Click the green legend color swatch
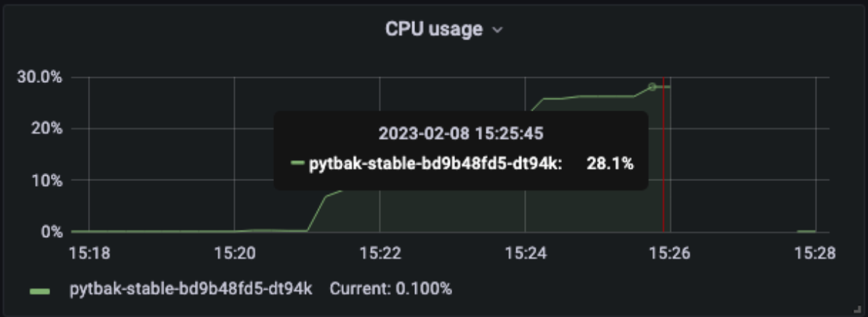The width and height of the screenshot is (868, 317). (40, 290)
